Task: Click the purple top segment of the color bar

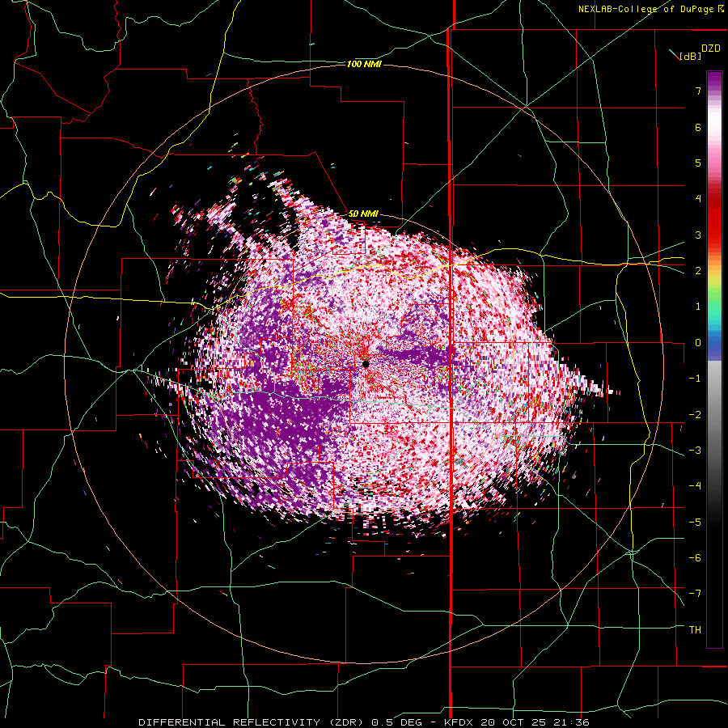Action: pos(714,81)
